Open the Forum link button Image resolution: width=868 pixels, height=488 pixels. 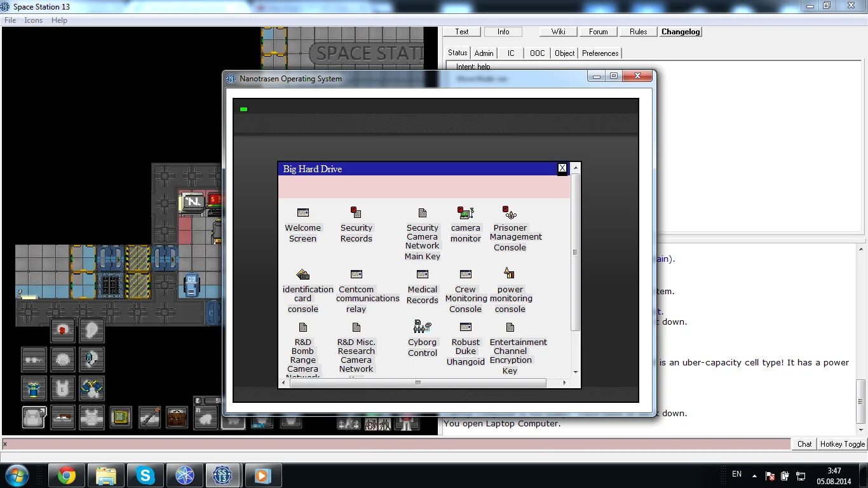point(599,32)
